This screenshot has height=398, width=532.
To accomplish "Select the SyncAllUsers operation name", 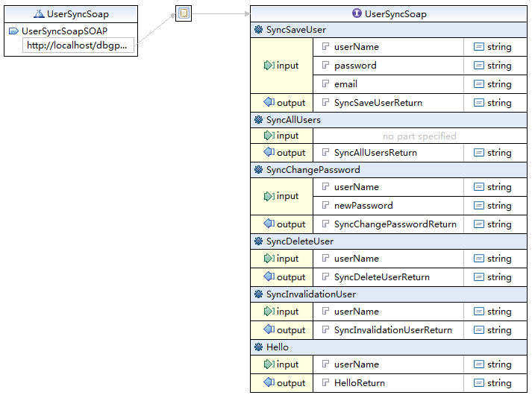I will 293,120.
